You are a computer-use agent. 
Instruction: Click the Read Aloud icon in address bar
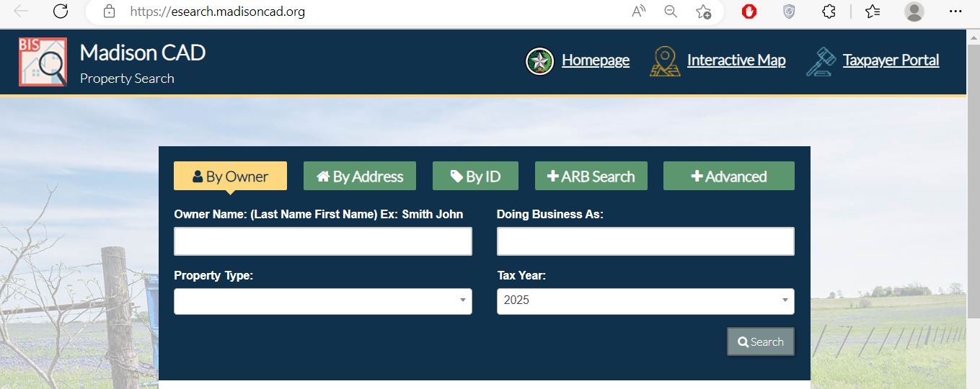tap(638, 12)
